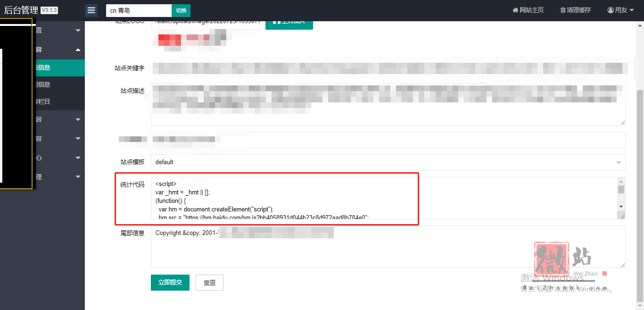Click the 切换 site switch button
This screenshot has height=310, width=644.
click(x=181, y=10)
